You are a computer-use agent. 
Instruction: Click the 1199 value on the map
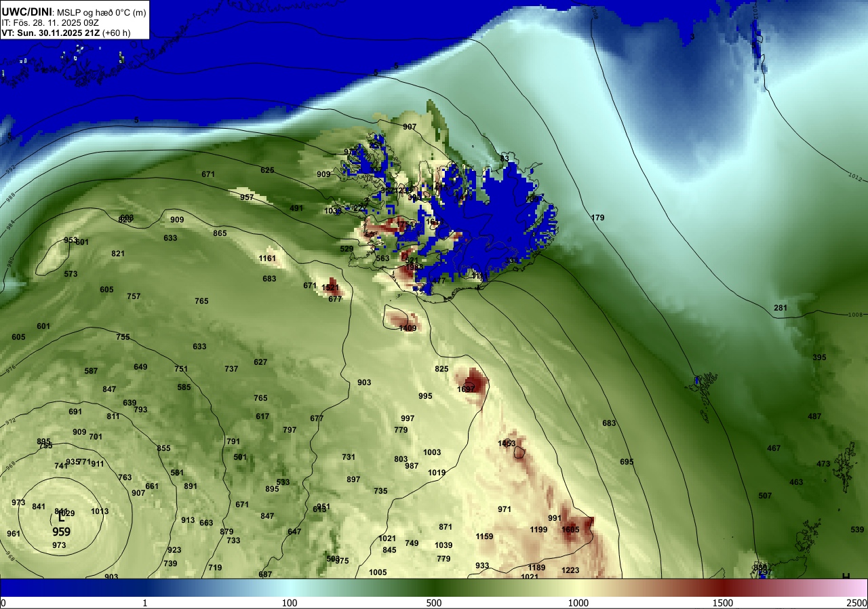coord(538,530)
